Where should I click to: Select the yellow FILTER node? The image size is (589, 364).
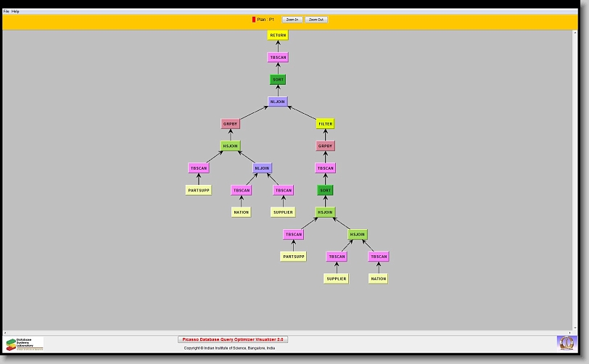(x=325, y=124)
